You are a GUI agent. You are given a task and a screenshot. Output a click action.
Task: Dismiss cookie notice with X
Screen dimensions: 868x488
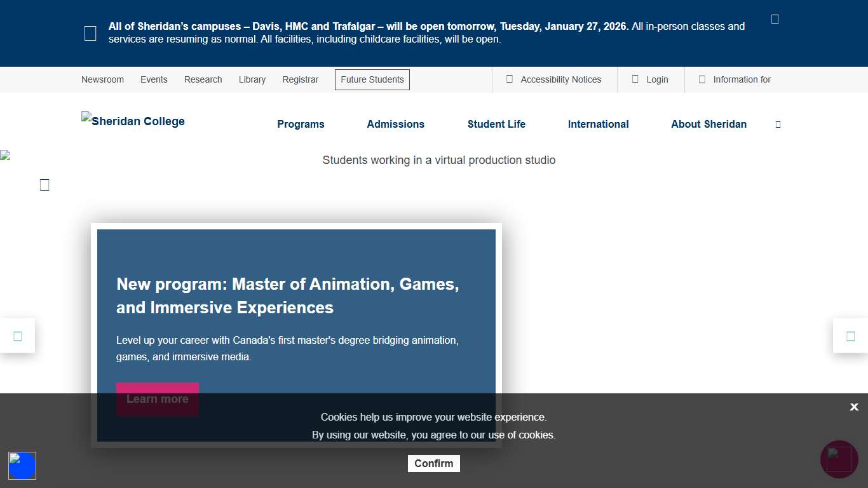coord(854,407)
